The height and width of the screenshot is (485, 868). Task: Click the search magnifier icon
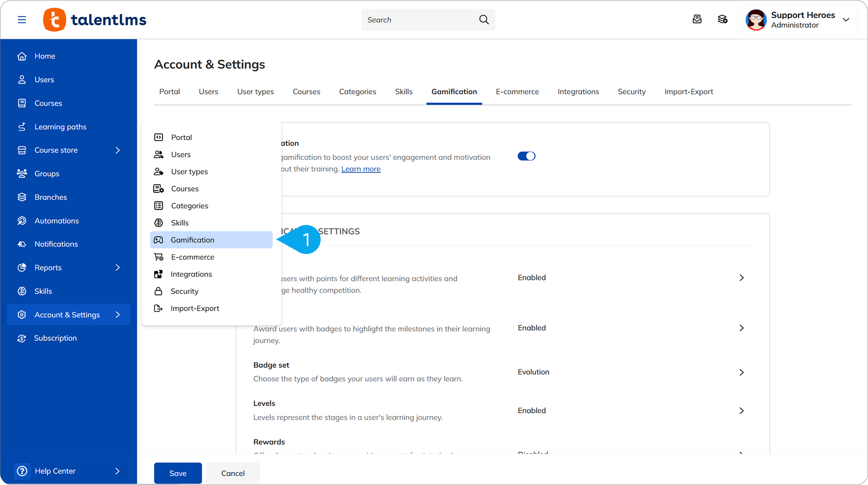tap(484, 20)
